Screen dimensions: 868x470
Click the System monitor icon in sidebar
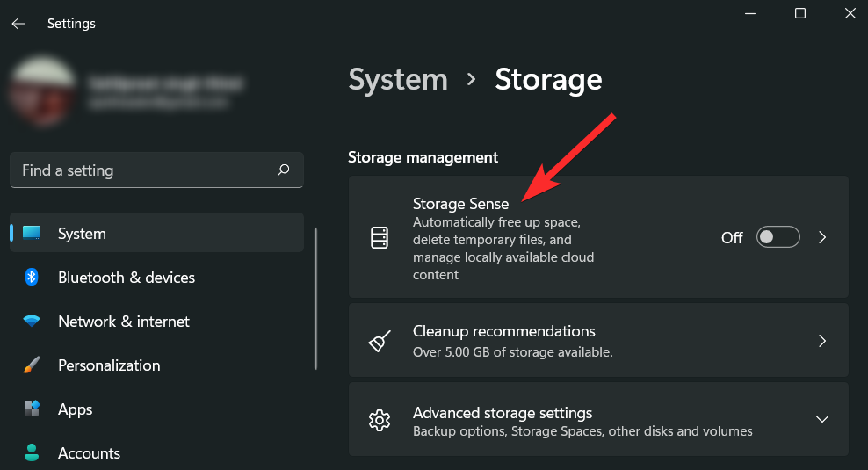[32, 234]
